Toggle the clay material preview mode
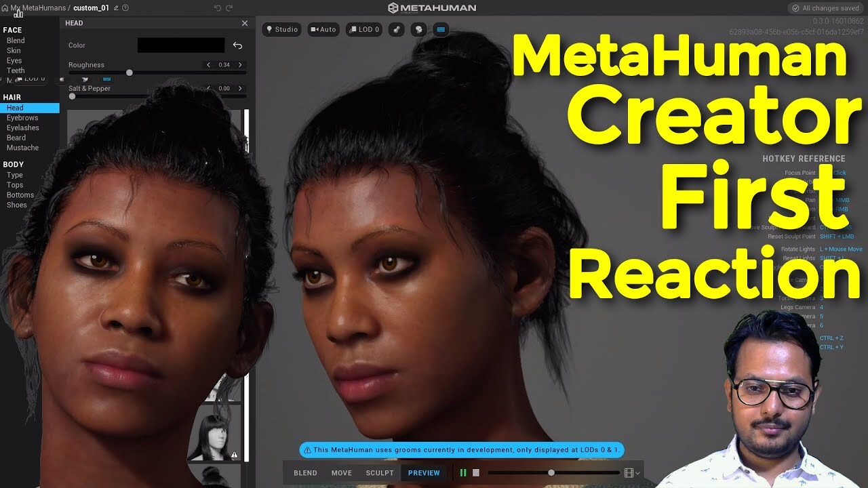Viewport: 868px width, 488px height. click(x=396, y=29)
